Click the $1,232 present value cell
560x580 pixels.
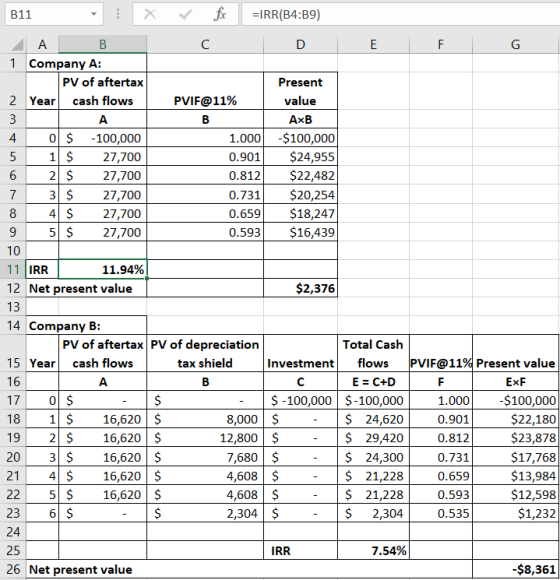coord(516,513)
